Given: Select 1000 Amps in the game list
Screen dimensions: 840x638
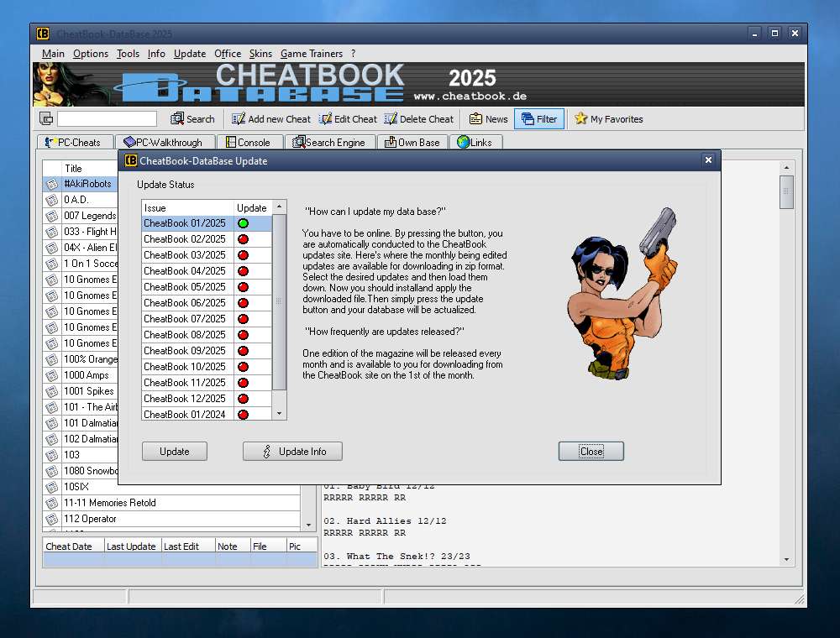Looking at the screenshot, I should (x=87, y=375).
